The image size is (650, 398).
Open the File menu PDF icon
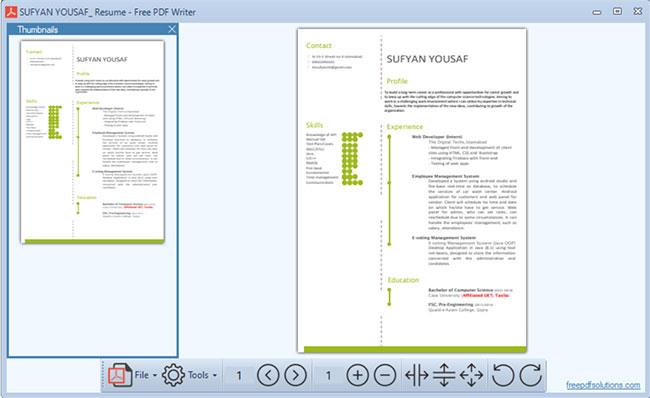[120, 375]
